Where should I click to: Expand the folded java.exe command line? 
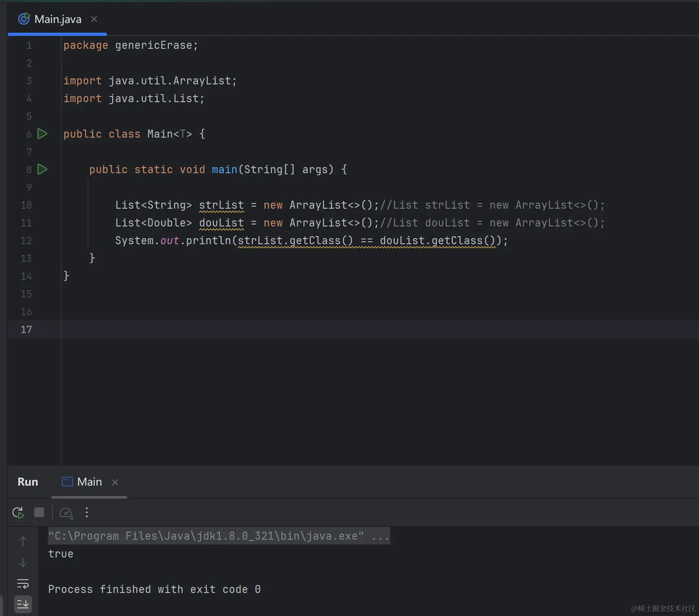(x=380, y=536)
